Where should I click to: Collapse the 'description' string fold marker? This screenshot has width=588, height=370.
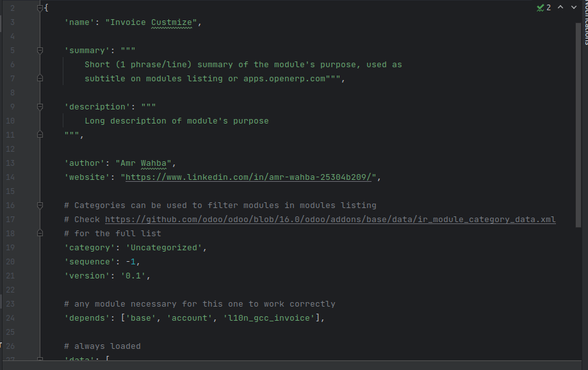pyautogui.click(x=40, y=107)
